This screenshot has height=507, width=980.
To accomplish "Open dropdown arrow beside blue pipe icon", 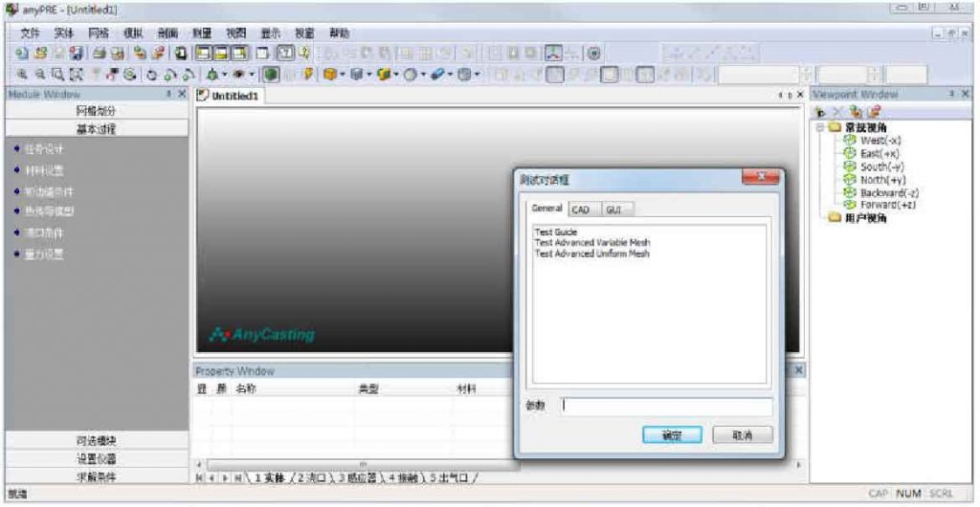I will pyautogui.click(x=451, y=74).
